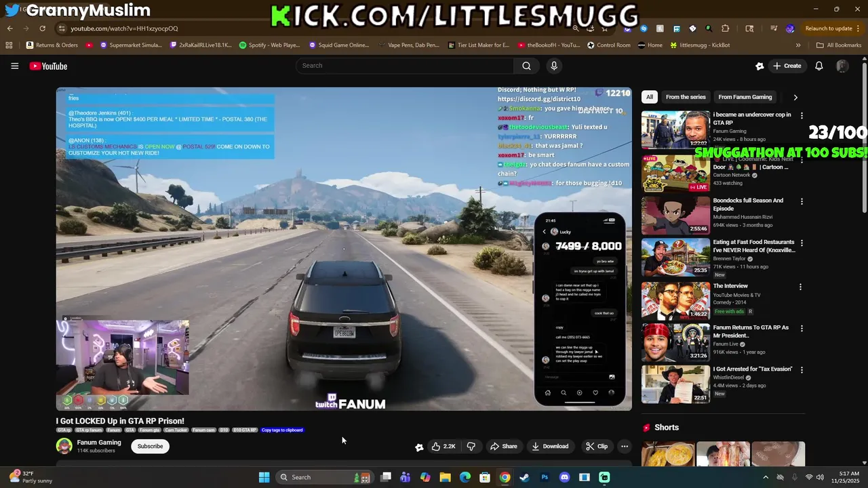
Task: Open Returns & Orders bookmark
Action: click(52, 45)
